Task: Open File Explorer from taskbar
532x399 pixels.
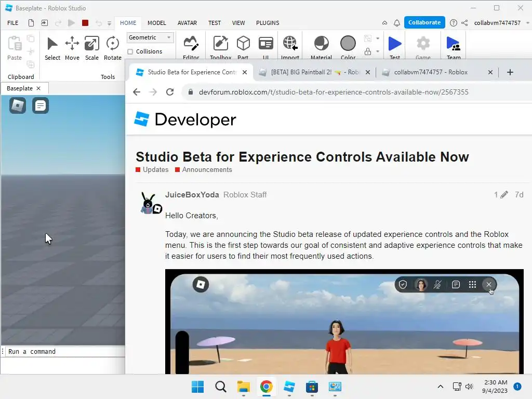Action: pos(243,387)
